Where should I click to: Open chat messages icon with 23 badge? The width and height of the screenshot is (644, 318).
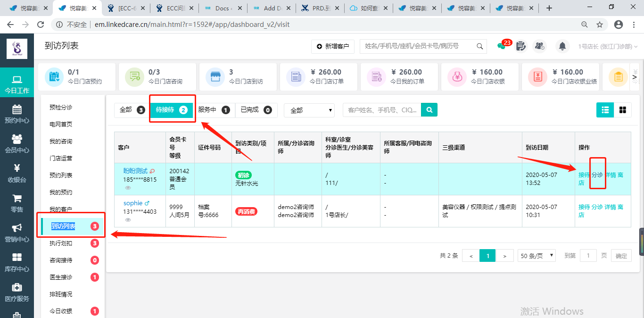pyautogui.click(x=502, y=46)
